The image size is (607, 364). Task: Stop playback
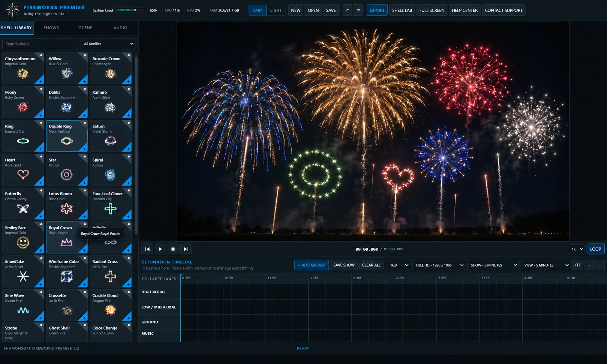click(x=173, y=249)
